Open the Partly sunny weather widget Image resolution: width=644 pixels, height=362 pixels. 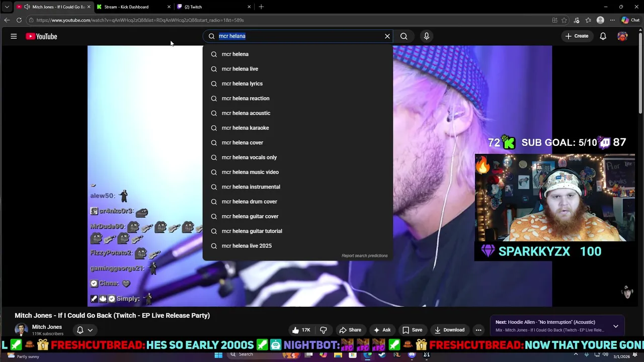[x=23, y=356]
